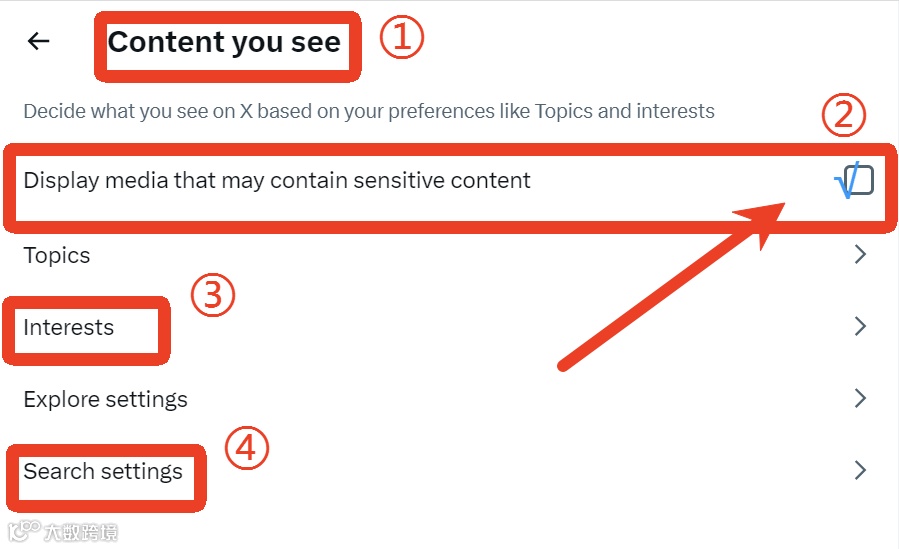The height and width of the screenshot is (549, 899).
Task: Open Explore settings
Action: coord(105,399)
